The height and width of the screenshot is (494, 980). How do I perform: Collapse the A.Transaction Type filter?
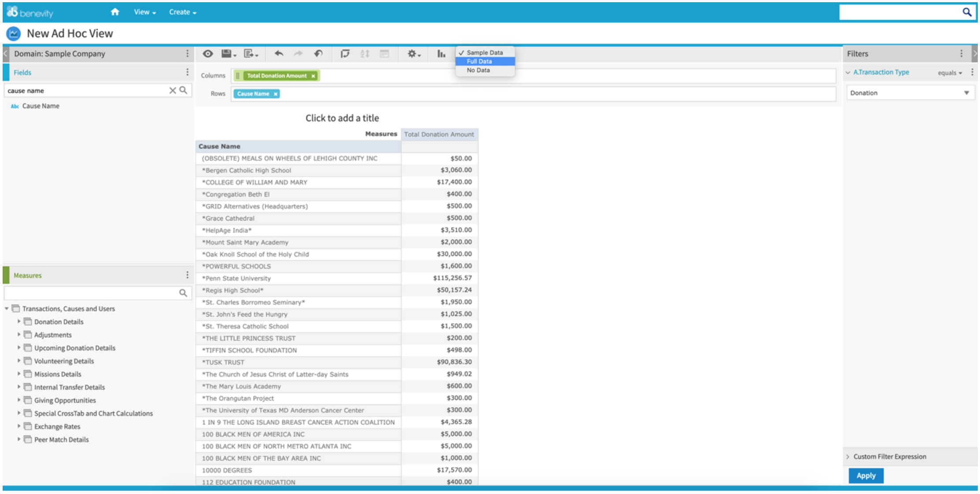[x=848, y=72]
